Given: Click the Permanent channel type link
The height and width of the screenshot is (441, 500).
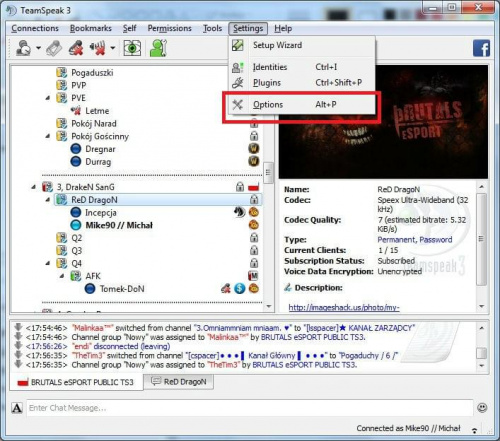Looking at the screenshot, I should point(396,240).
